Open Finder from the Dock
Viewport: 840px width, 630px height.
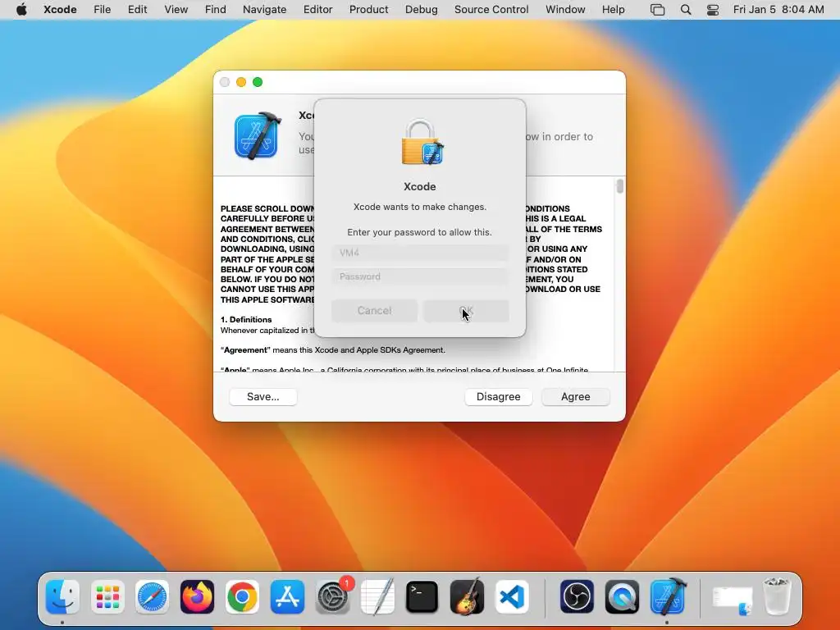(x=62, y=596)
